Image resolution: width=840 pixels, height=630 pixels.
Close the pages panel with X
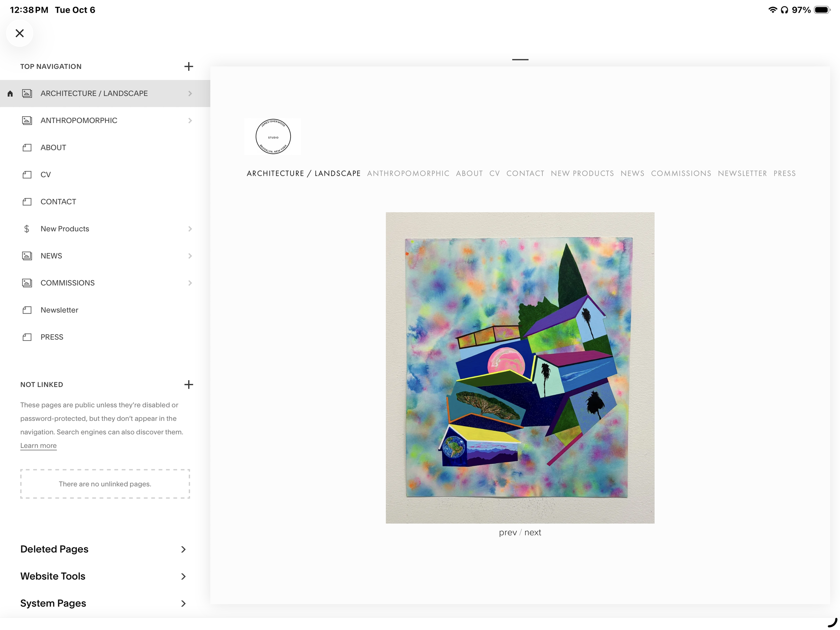(20, 33)
